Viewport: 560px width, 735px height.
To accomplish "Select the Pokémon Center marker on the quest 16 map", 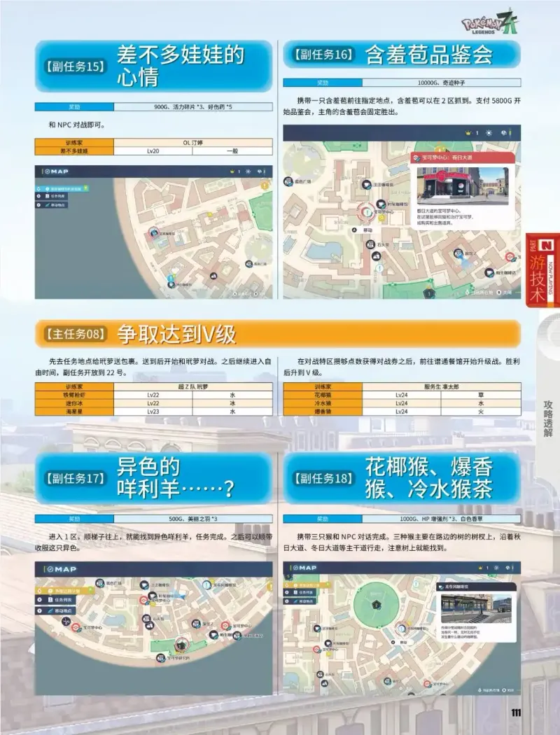I will click(x=367, y=212).
